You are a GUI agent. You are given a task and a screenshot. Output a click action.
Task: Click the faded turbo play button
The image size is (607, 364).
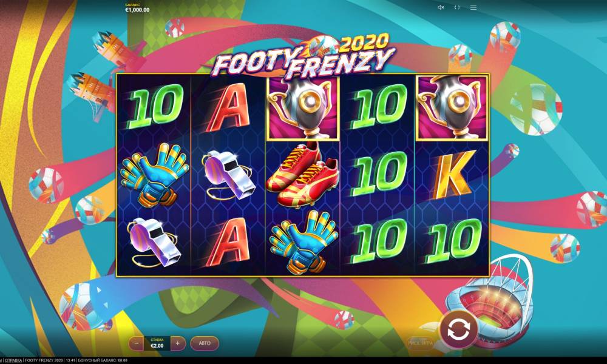pos(421,343)
